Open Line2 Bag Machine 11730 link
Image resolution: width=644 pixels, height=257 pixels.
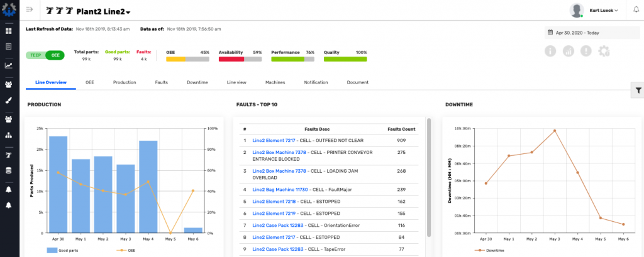[280, 189]
